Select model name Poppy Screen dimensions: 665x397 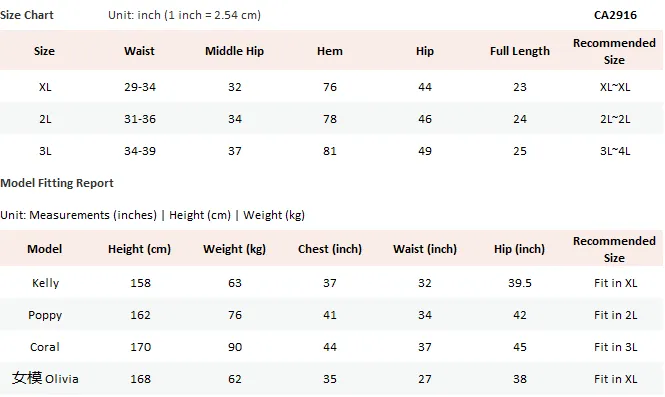pos(45,315)
